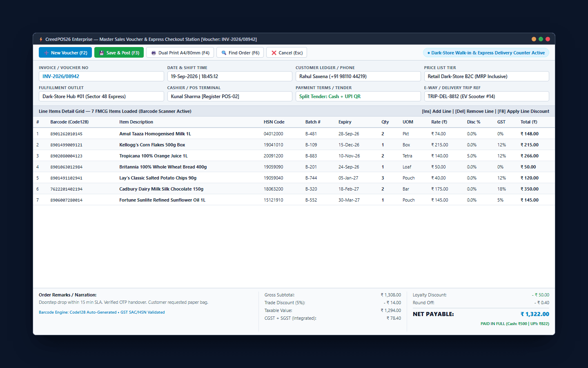
Task: Click the Net Payable amount ₹ 1,322.00
Action: (x=535, y=314)
